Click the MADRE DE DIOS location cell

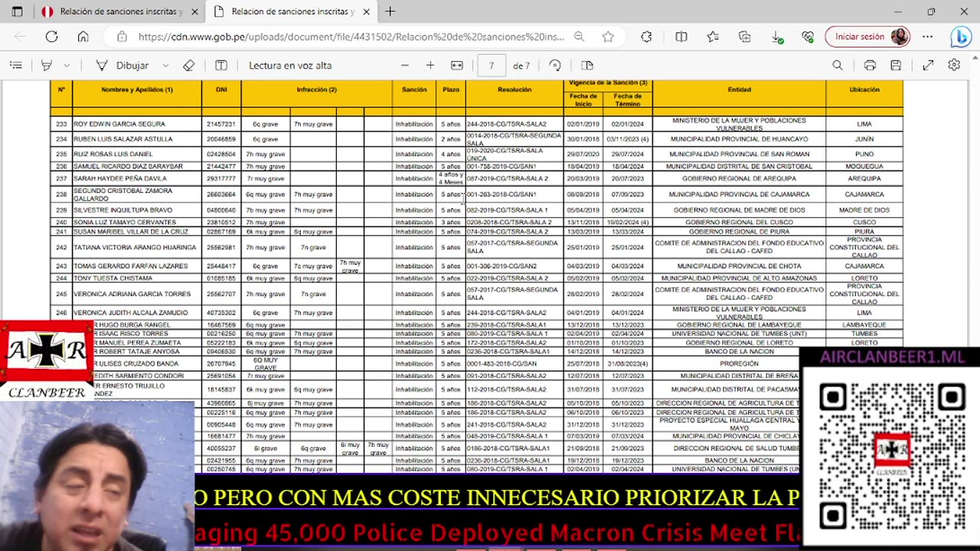click(864, 210)
